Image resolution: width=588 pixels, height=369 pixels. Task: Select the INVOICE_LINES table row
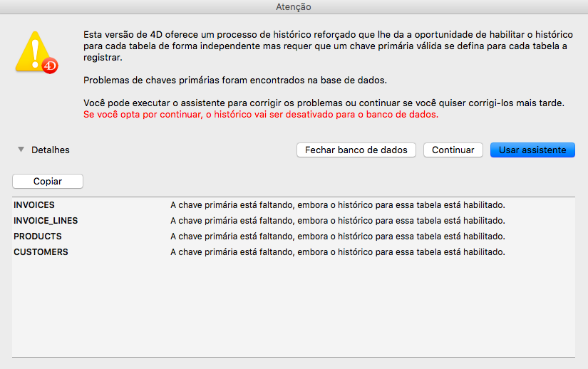[x=294, y=221]
